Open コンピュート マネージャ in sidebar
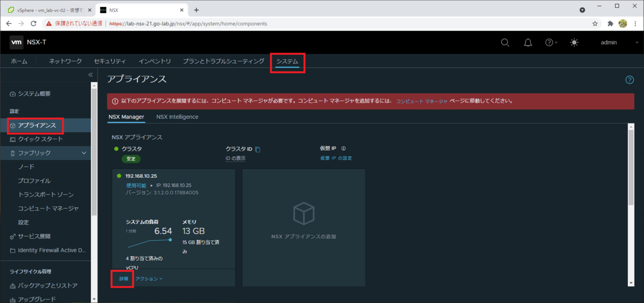644x303 pixels. tap(48, 208)
